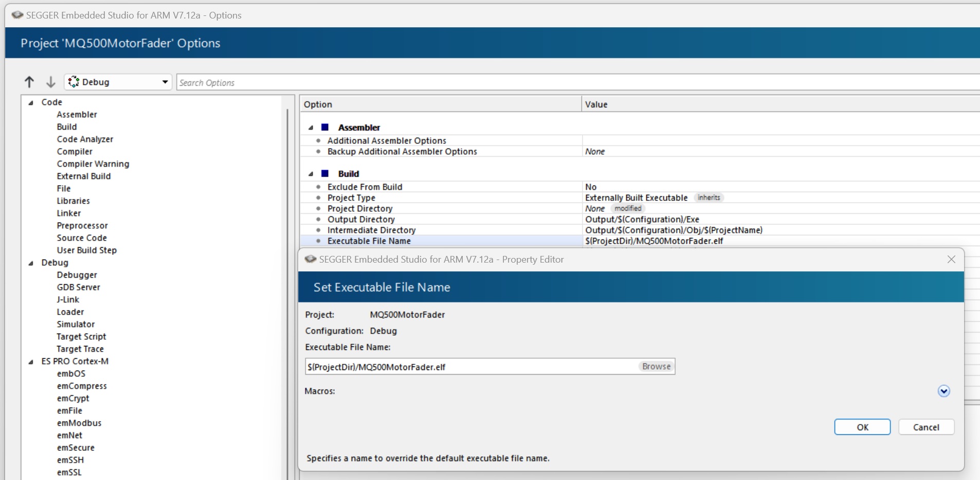Select Simulator in the options tree

tap(76, 324)
